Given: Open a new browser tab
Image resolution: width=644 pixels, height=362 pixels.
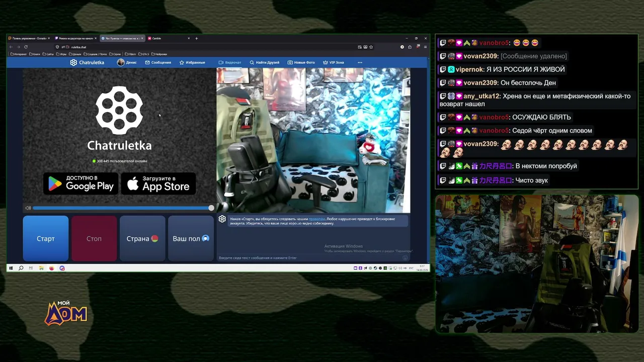Looking at the screenshot, I should 196,38.
